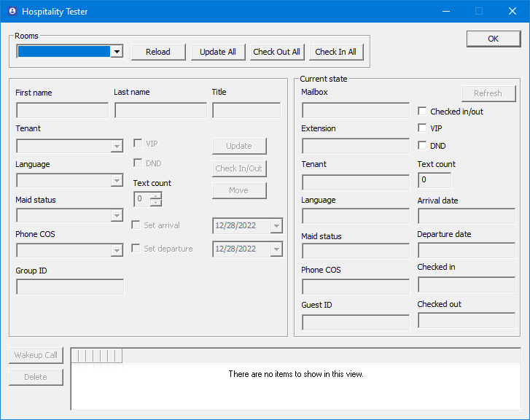Click the Extension field
The width and height of the screenshot is (530, 420).
point(356,147)
